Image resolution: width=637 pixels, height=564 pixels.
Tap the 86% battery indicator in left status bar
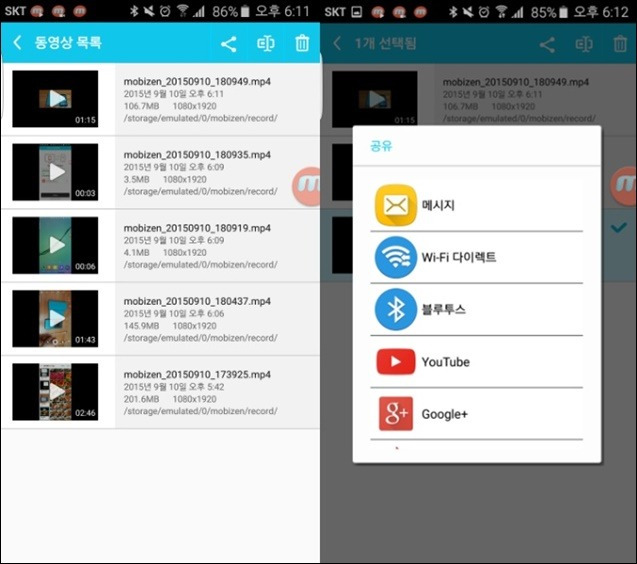click(x=231, y=11)
